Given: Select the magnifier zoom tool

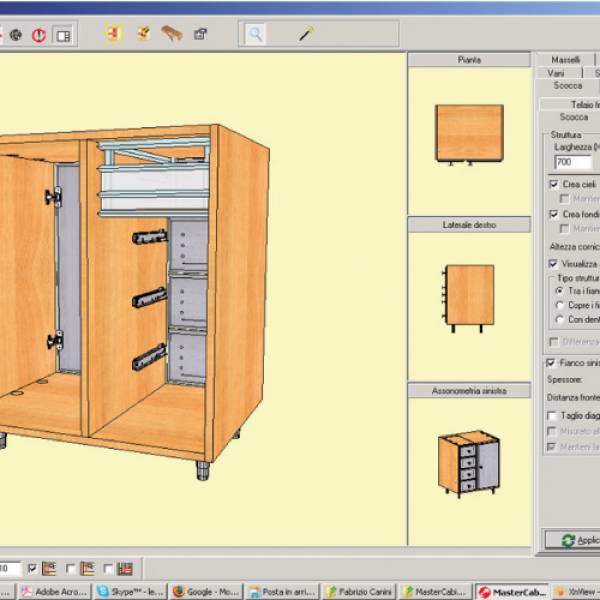Looking at the screenshot, I should pyautogui.click(x=256, y=34).
